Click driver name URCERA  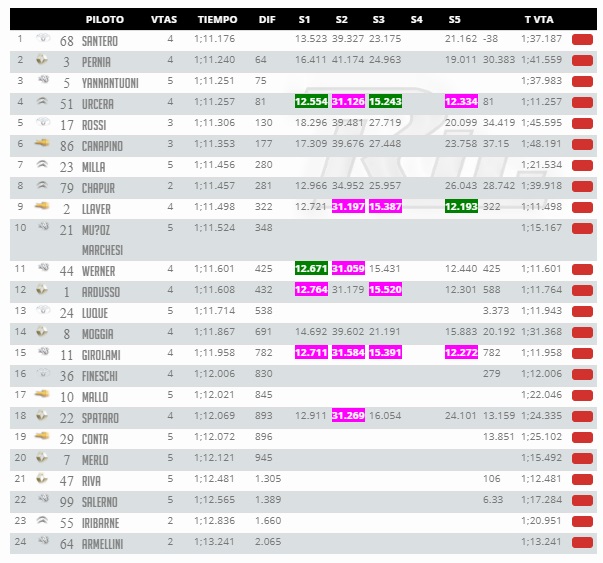98,104
